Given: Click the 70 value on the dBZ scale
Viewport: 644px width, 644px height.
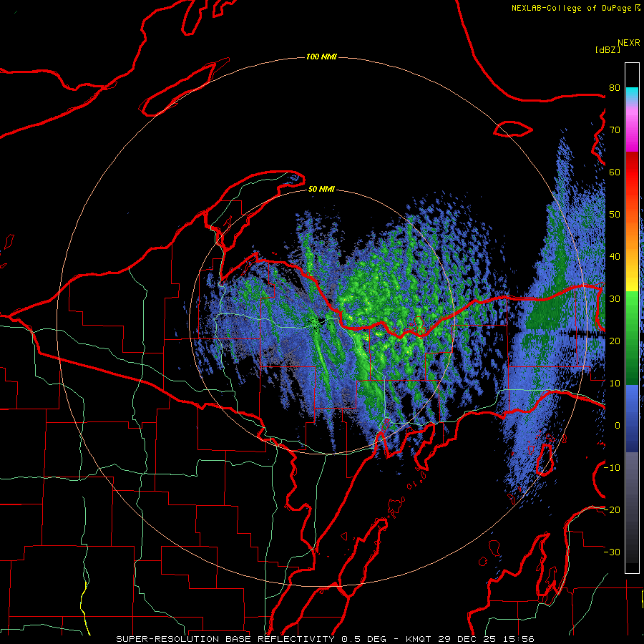Looking at the screenshot, I should pyautogui.click(x=615, y=130).
